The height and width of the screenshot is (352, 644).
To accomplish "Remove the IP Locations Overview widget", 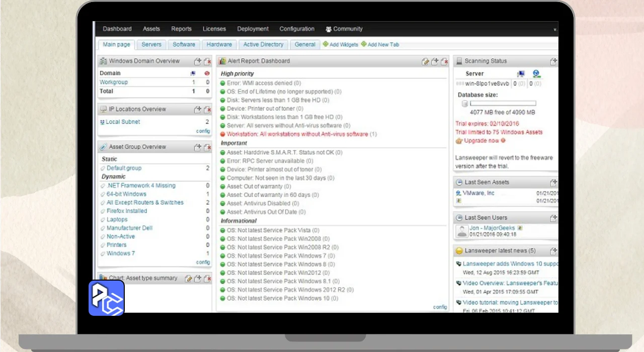I will pyautogui.click(x=207, y=109).
